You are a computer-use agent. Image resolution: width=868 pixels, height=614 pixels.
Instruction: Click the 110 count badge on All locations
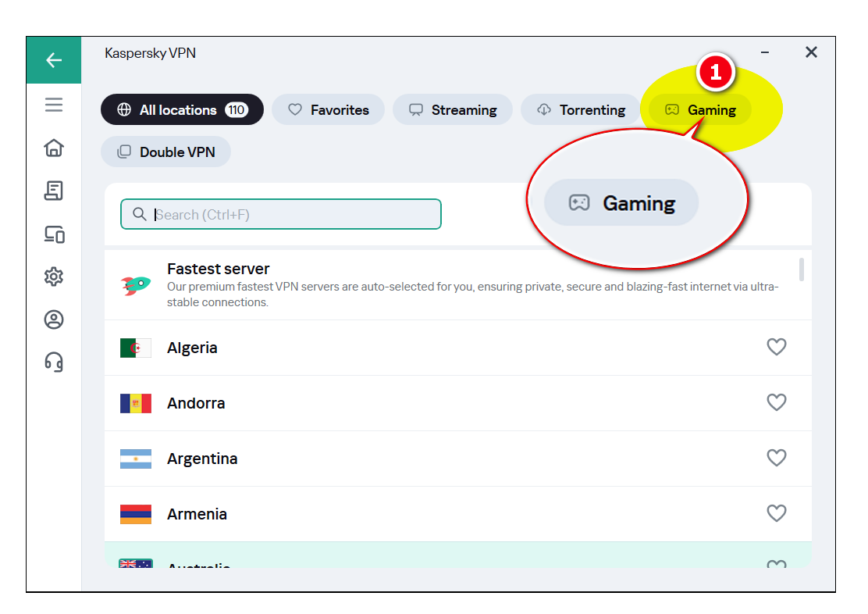[x=237, y=109]
